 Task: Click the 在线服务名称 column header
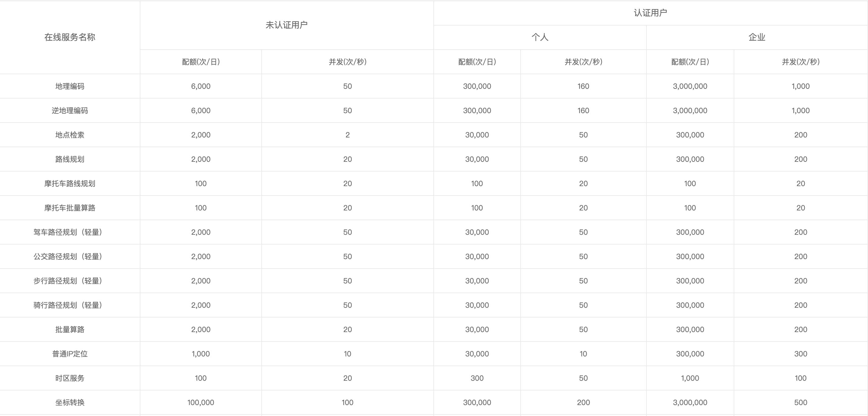point(70,37)
